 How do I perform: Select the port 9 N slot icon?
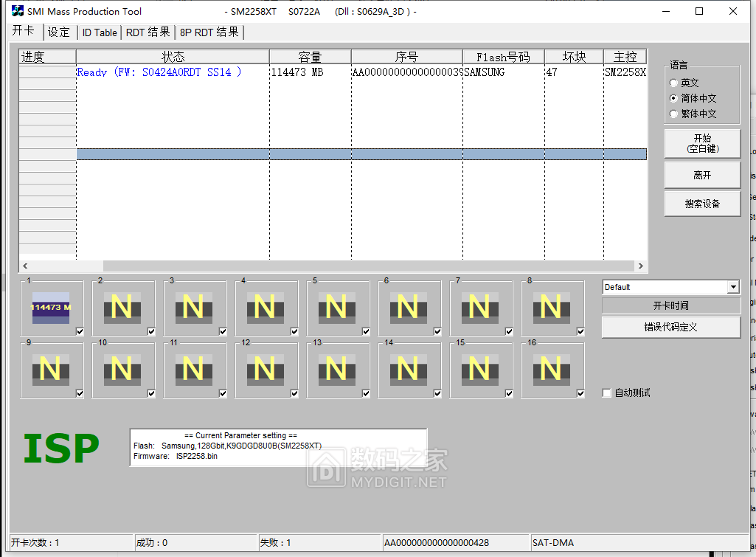pyautogui.click(x=50, y=369)
